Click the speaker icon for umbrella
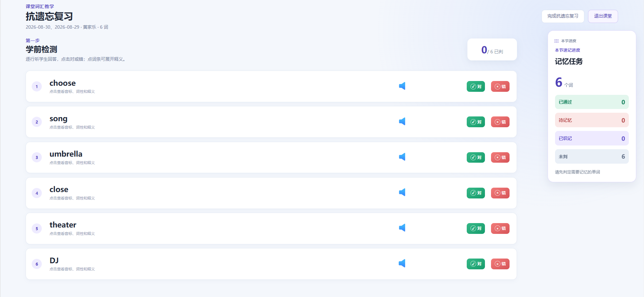 coord(402,157)
